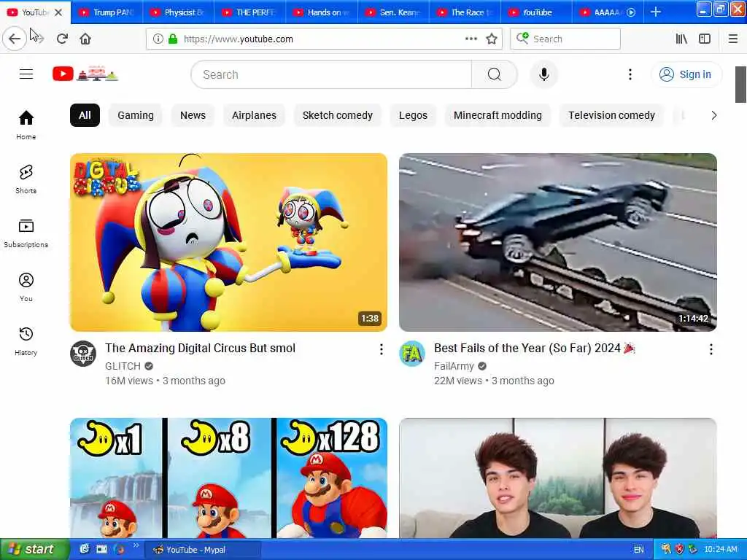The height and width of the screenshot is (560, 747).
Task: Click the URL address bar
Action: pyautogui.click(x=323, y=39)
